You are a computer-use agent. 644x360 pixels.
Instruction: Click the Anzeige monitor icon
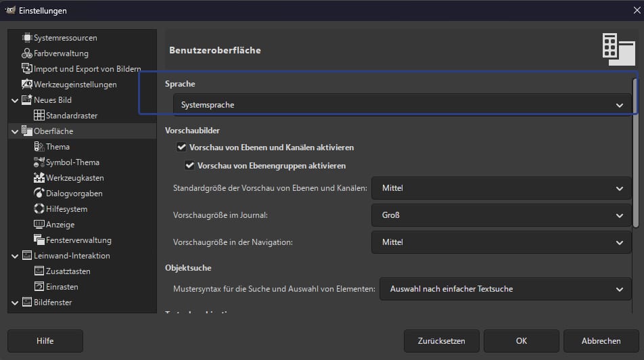click(39, 225)
